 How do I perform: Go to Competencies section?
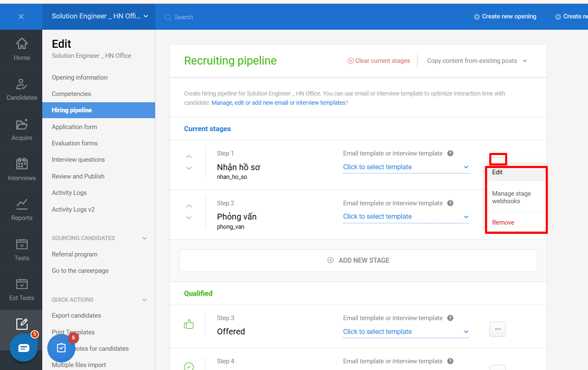(x=71, y=94)
